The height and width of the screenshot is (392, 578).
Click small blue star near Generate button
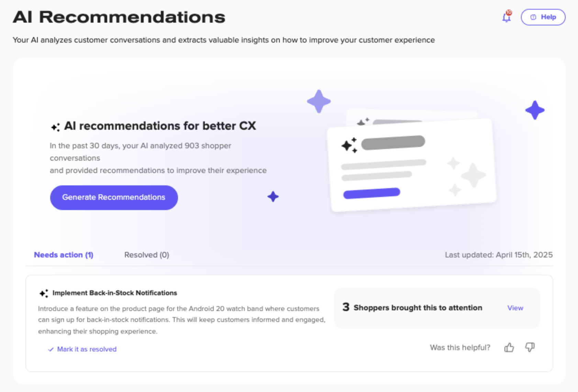pos(273,197)
